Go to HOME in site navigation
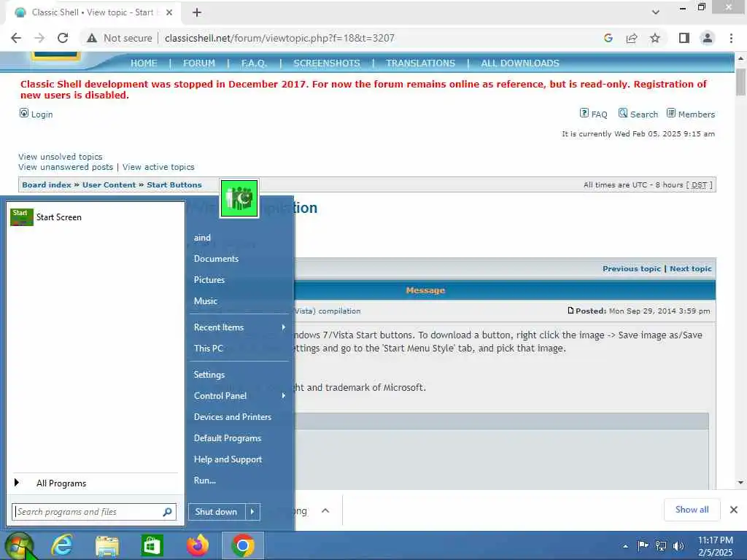The image size is (747, 560). (x=144, y=63)
